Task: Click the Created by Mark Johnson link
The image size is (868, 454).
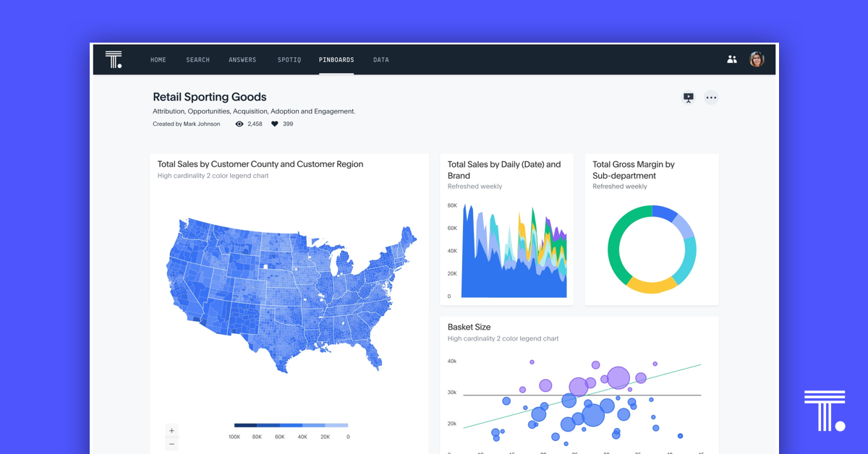Action: [x=186, y=124]
